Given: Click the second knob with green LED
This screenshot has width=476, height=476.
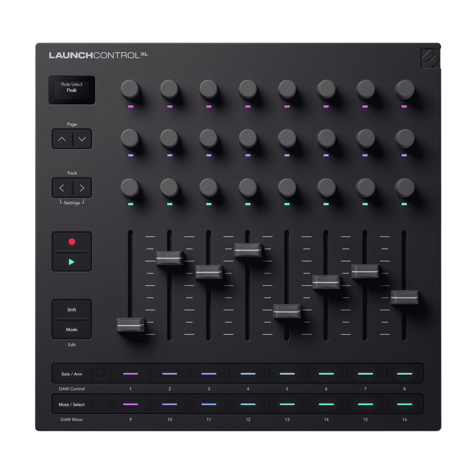Looking at the screenshot, I should click(170, 188).
